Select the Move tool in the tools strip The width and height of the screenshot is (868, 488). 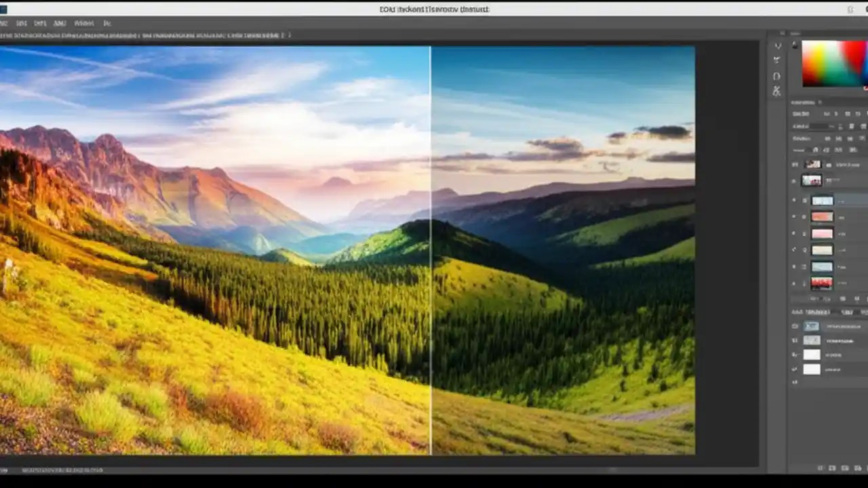[x=777, y=45]
